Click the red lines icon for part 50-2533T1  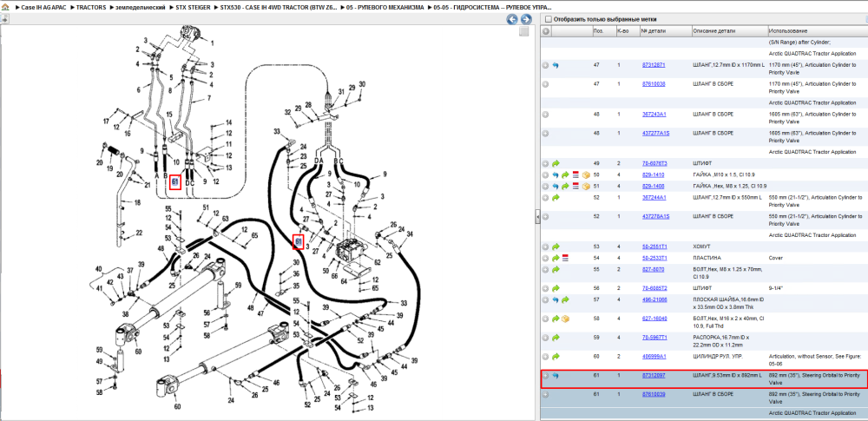565,258
